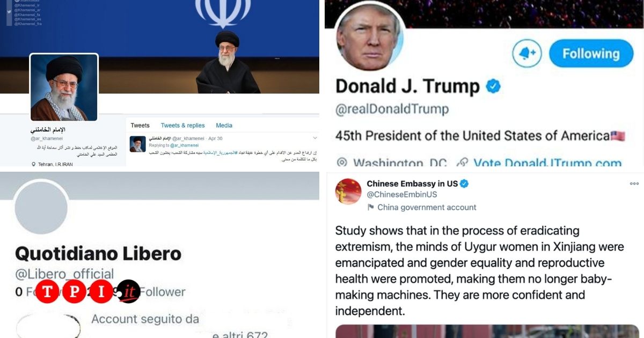Open Khamenei's large profile picture

click(64, 87)
